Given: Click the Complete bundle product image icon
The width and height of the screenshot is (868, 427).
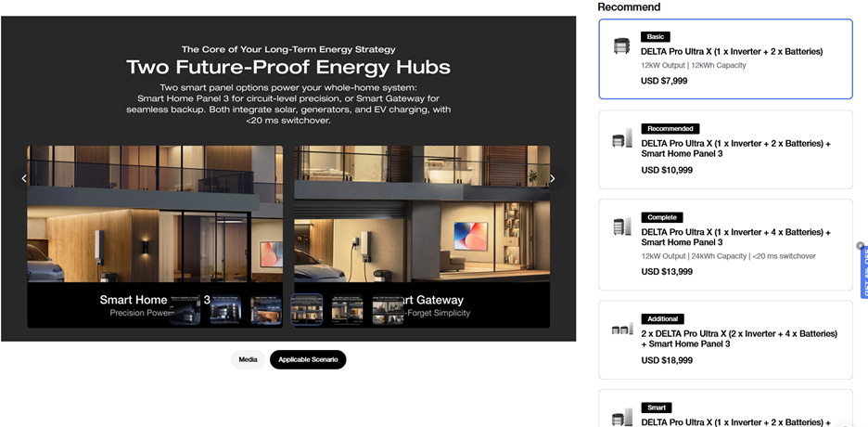Looking at the screenshot, I should pyautogui.click(x=622, y=227).
